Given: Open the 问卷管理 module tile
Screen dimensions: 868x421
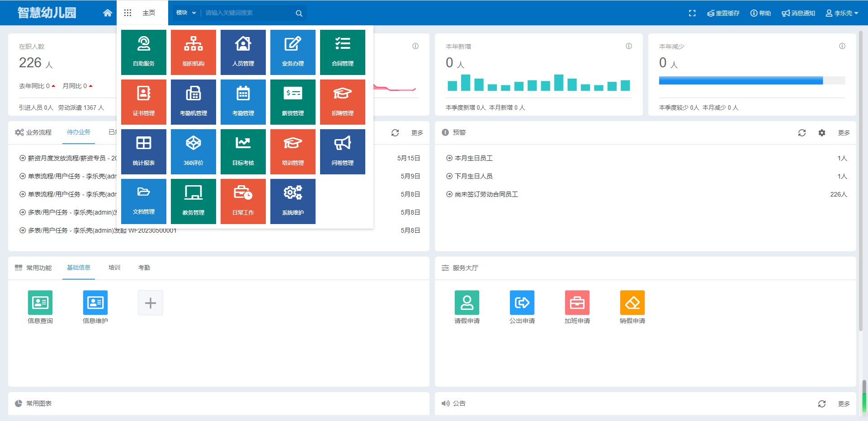Looking at the screenshot, I should [x=343, y=152].
